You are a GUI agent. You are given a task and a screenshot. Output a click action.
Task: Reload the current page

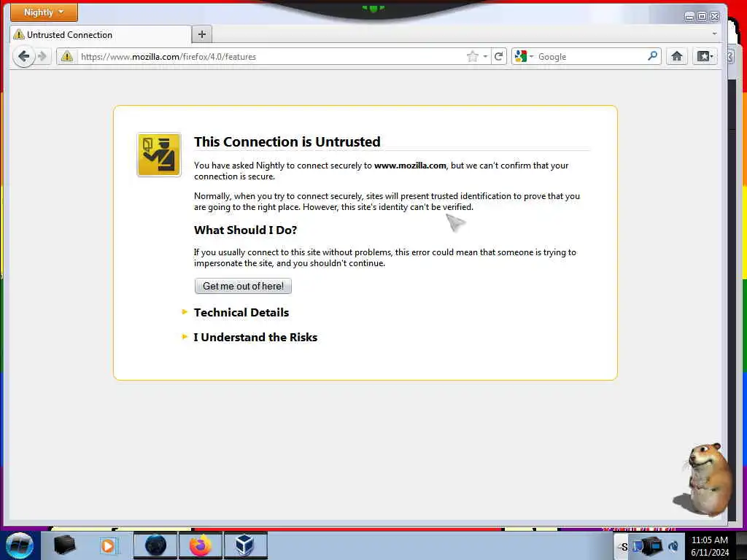coord(499,57)
